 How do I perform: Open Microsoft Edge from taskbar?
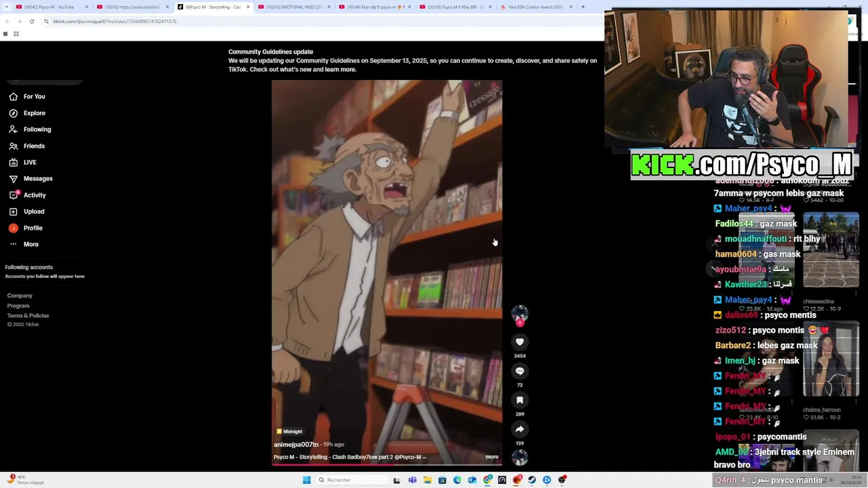pyautogui.click(x=457, y=480)
